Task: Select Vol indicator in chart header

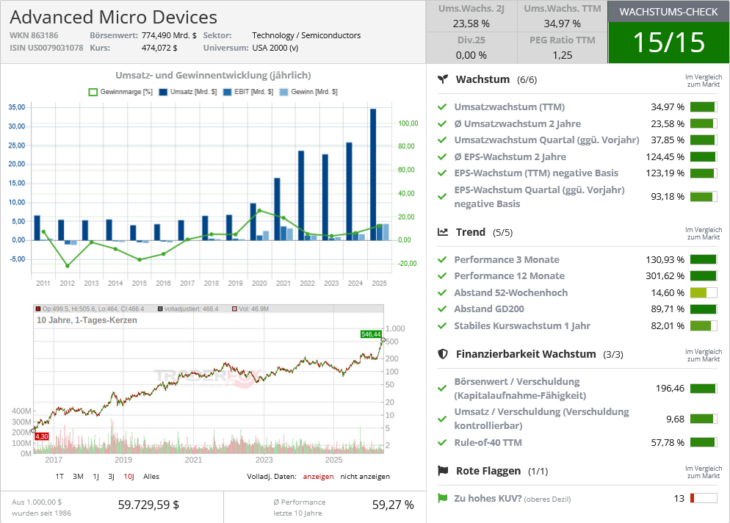Action: pyautogui.click(x=250, y=309)
